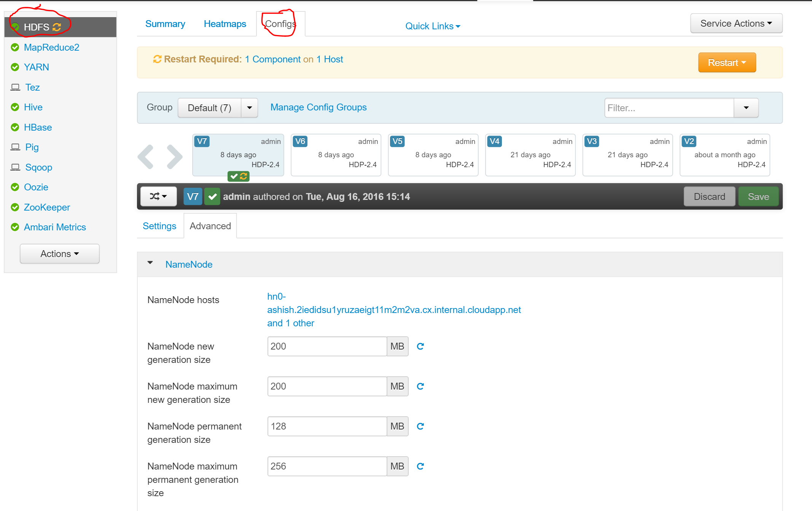Click the V6 config version icon

tap(300, 141)
